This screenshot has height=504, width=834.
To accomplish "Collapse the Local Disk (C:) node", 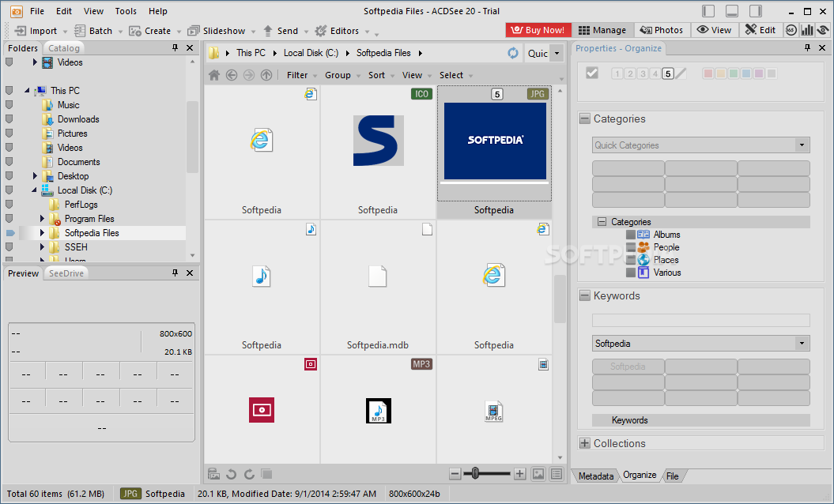I will coord(35,190).
